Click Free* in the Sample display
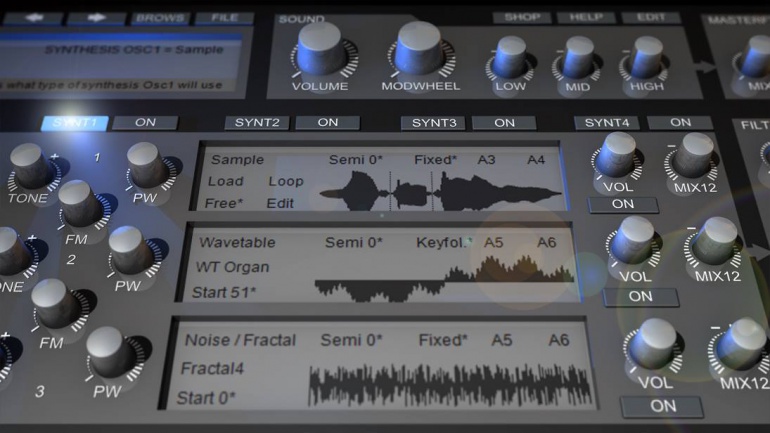The width and height of the screenshot is (770, 433). [x=224, y=203]
